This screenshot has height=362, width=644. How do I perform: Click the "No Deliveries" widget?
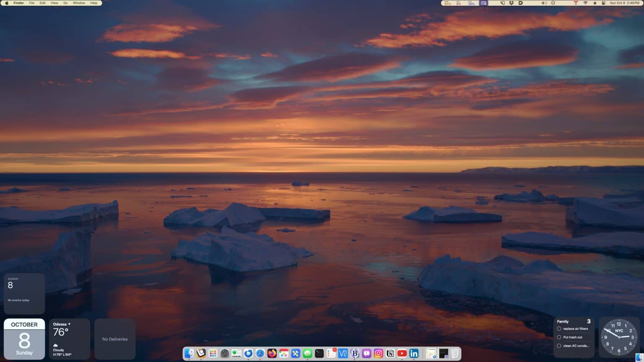(115, 339)
